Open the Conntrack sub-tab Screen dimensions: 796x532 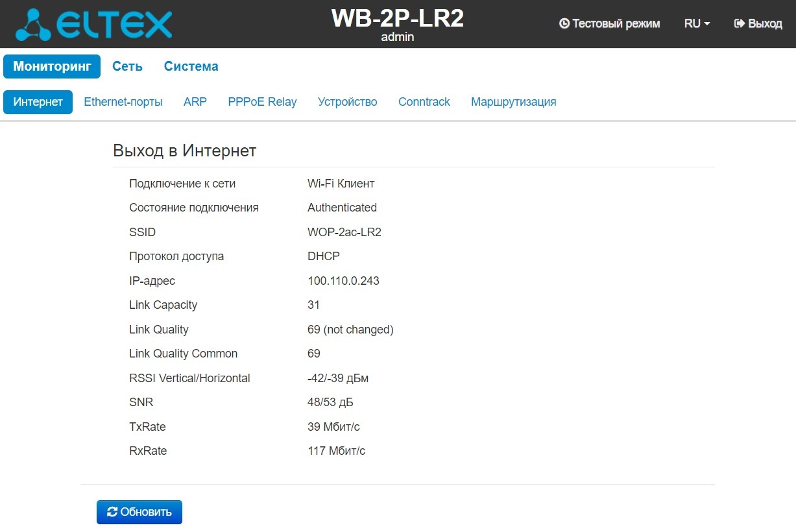pos(424,102)
